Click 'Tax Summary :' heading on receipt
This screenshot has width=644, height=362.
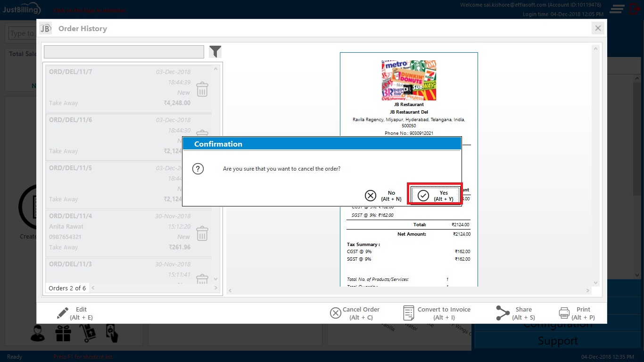(363, 244)
